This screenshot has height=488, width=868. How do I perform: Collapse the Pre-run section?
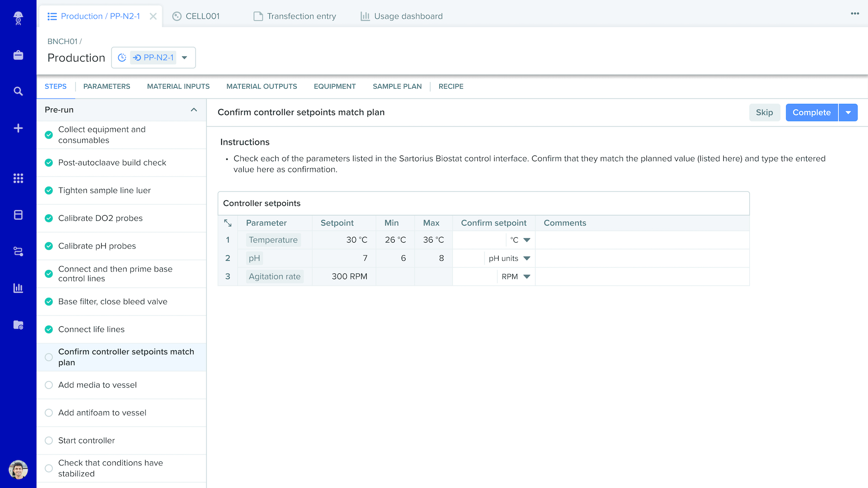click(194, 110)
